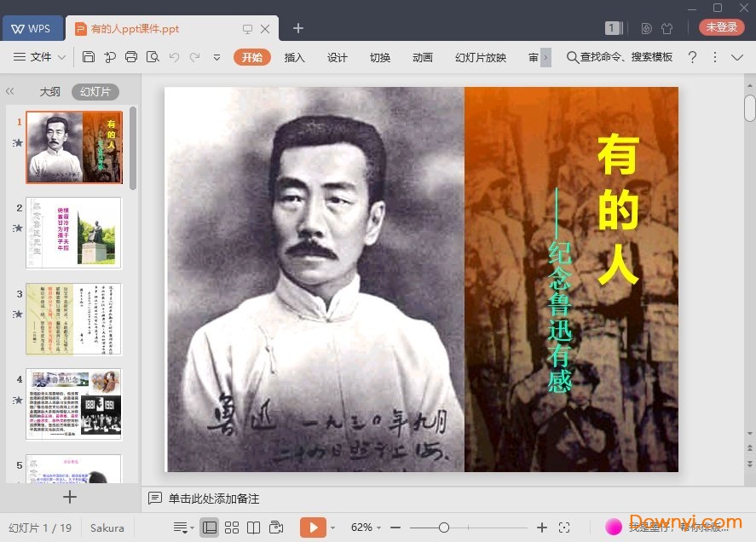Open Reading view from the status bar
Viewport: 756px width, 542px height.
[x=253, y=527]
